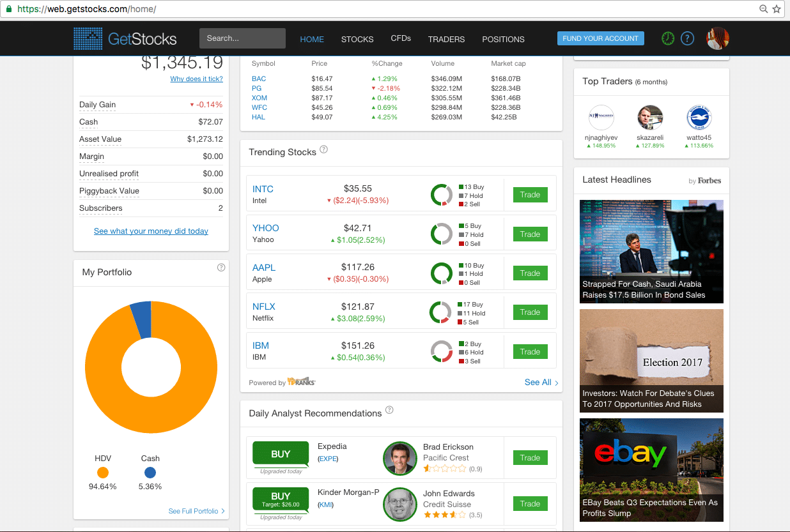The height and width of the screenshot is (532, 790).
Task: Open the 'Why does it tick?' link
Action: point(196,79)
